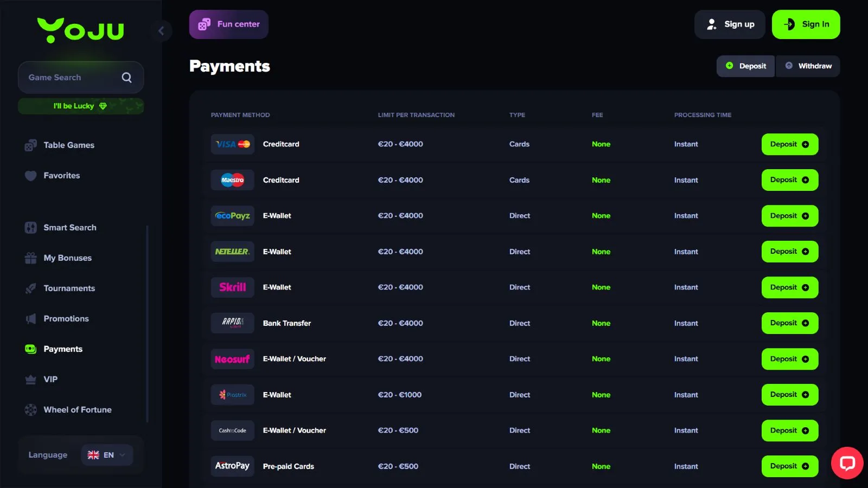Click the green Sign In button
This screenshot has height=488, width=868.
click(806, 24)
